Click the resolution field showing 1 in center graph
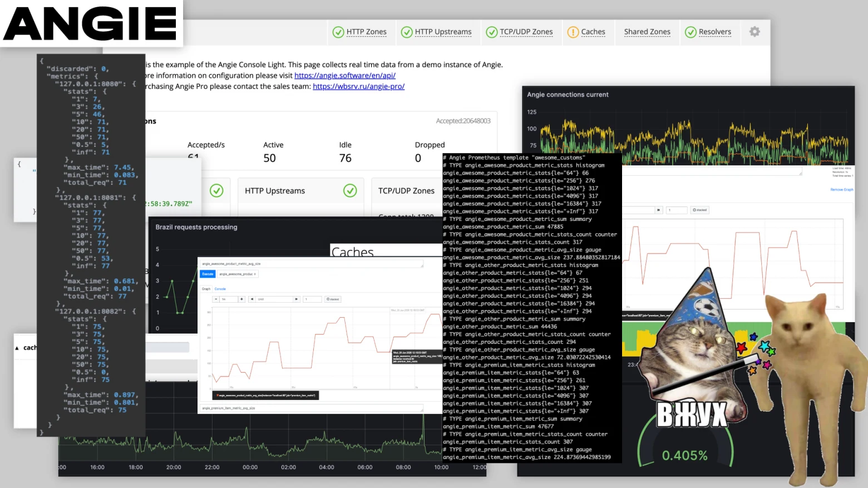This screenshot has height=488, width=868. (x=312, y=299)
